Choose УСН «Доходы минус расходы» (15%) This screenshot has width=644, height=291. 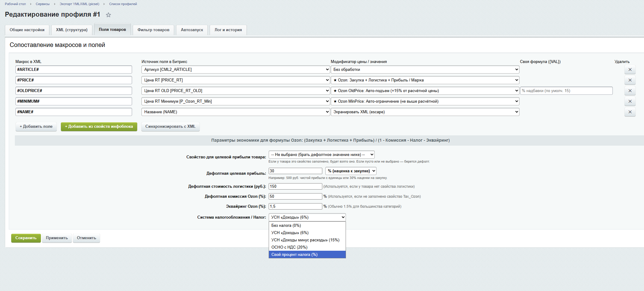click(307, 240)
